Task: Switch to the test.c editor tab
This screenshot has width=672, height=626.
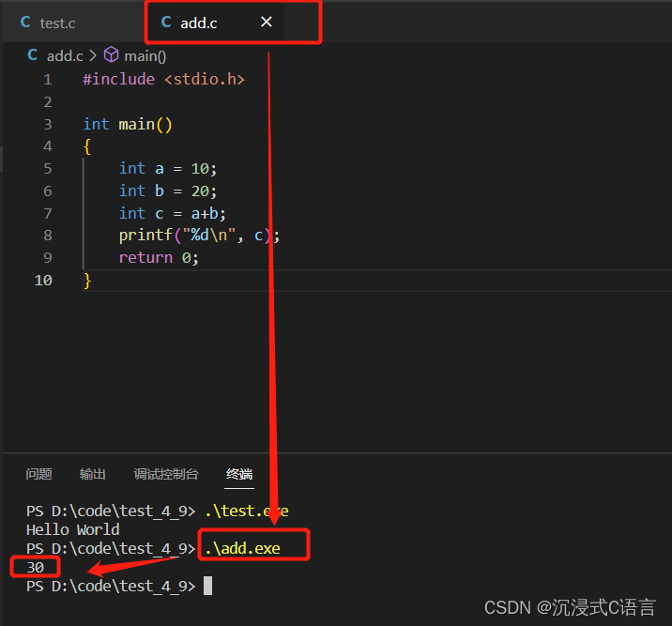Action: tap(73, 23)
